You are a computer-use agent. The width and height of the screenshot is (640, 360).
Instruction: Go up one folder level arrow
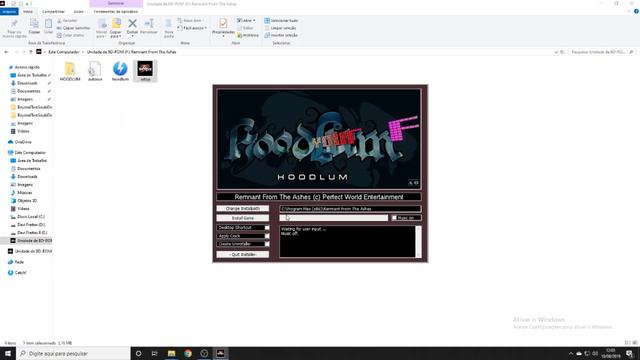pos(31,52)
